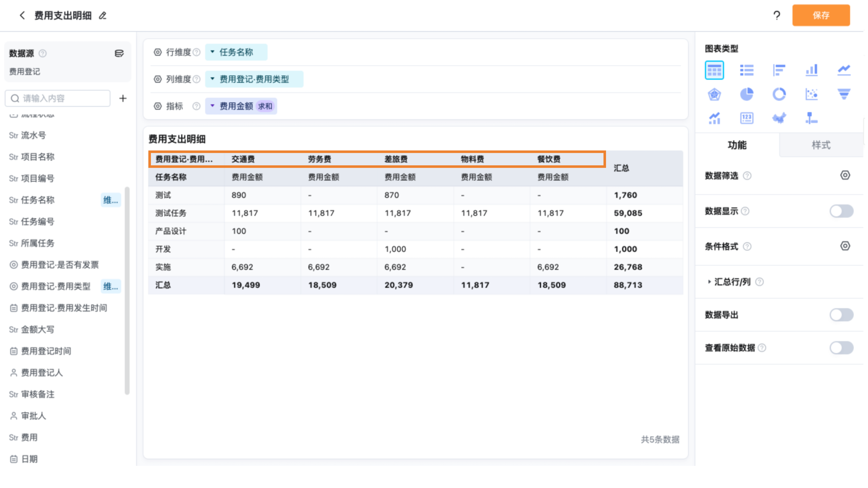Select the 123 metric card chart type
The height and width of the screenshot is (488, 868).
tap(747, 118)
